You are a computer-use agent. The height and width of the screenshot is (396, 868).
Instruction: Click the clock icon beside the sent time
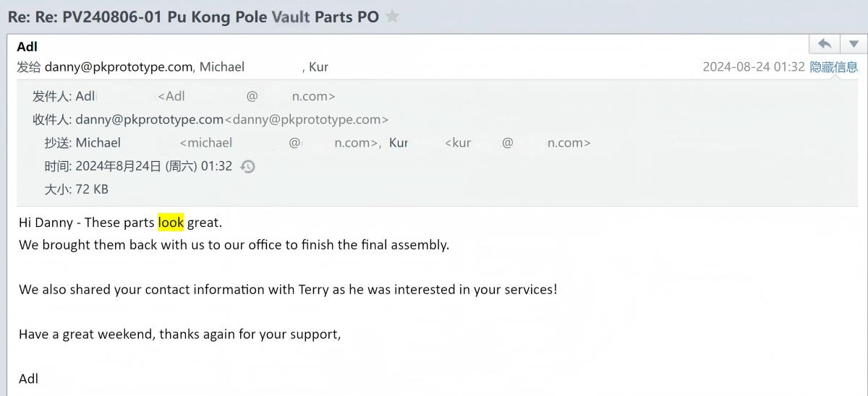click(x=247, y=166)
